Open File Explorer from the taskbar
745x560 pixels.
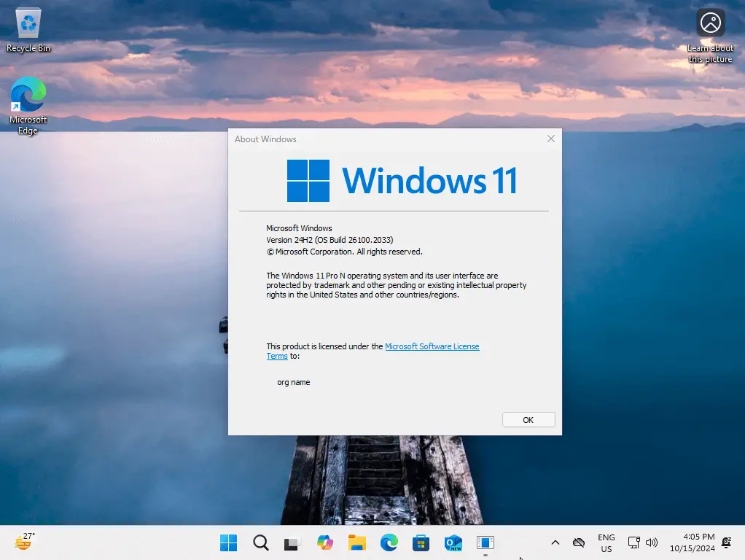pyautogui.click(x=356, y=542)
